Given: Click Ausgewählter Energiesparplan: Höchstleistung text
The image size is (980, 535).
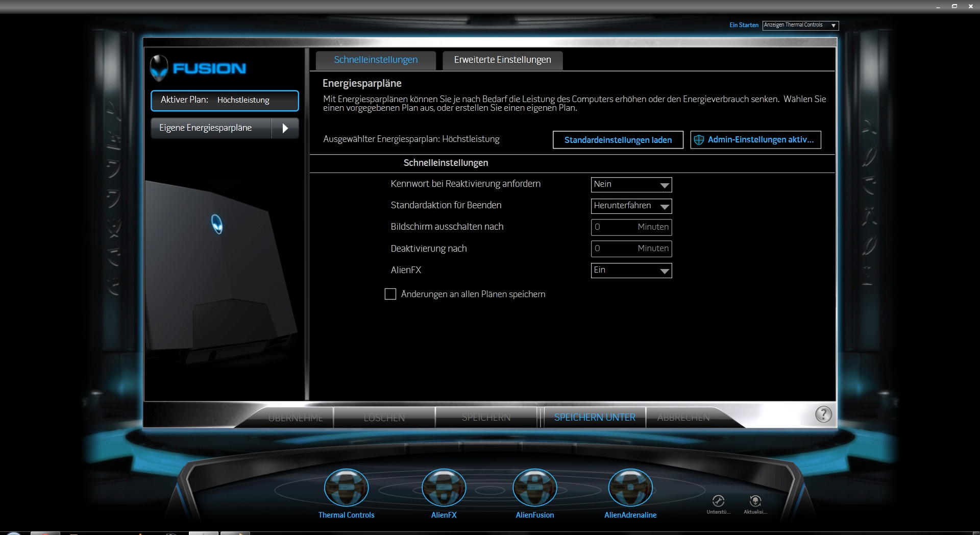Looking at the screenshot, I should 411,139.
